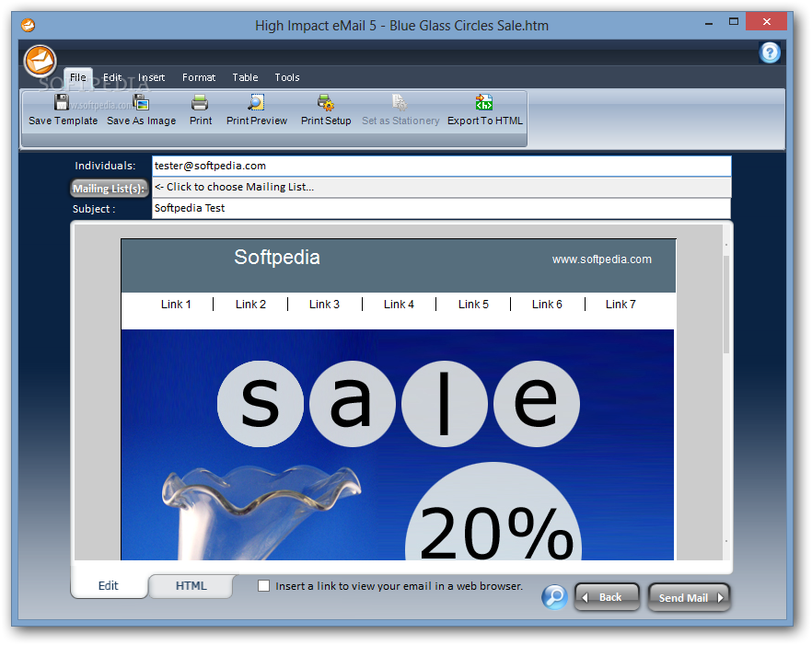Screen dimensions: 812x645
Task: Click the 20% circle graphic
Action: point(493,513)
